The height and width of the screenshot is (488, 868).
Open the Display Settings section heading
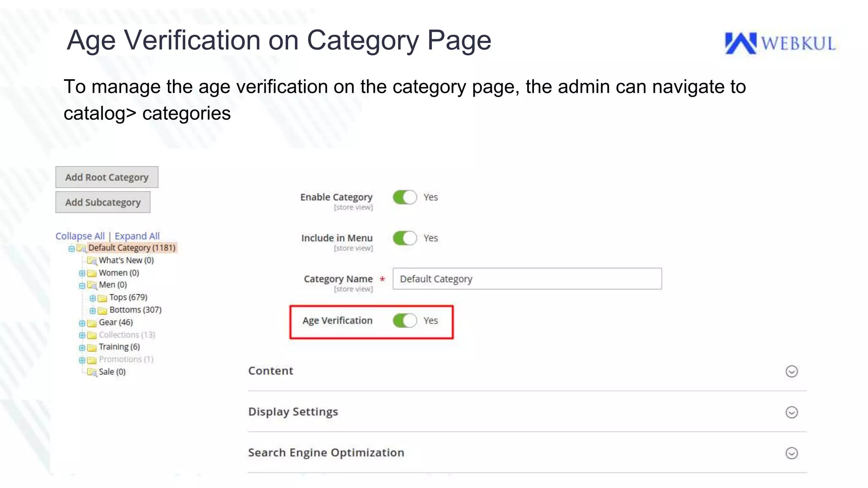(x=293, y=412)
